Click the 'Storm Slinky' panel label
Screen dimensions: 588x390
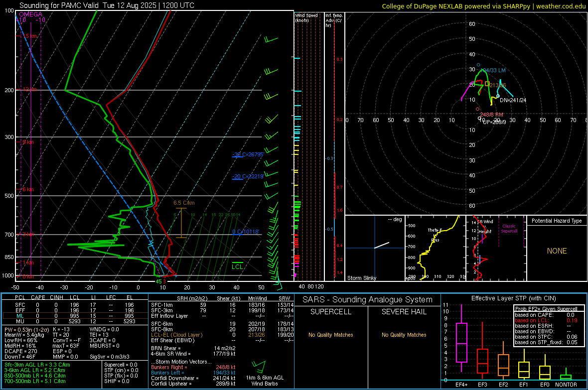point(361,278)
